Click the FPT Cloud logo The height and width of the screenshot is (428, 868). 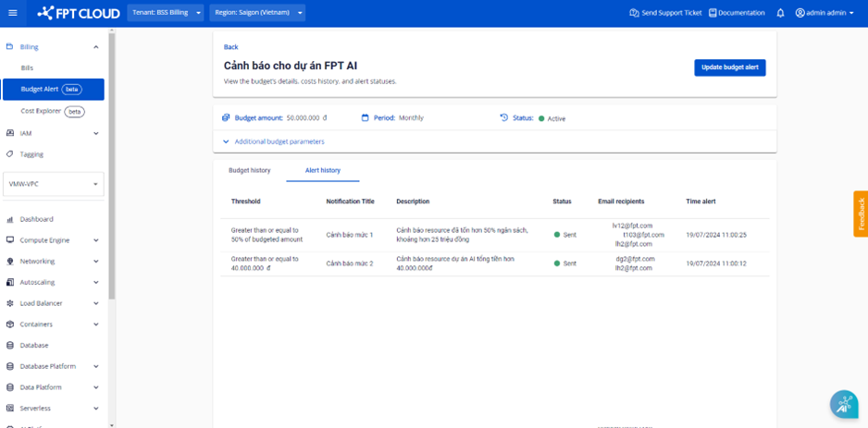point(77,13)
